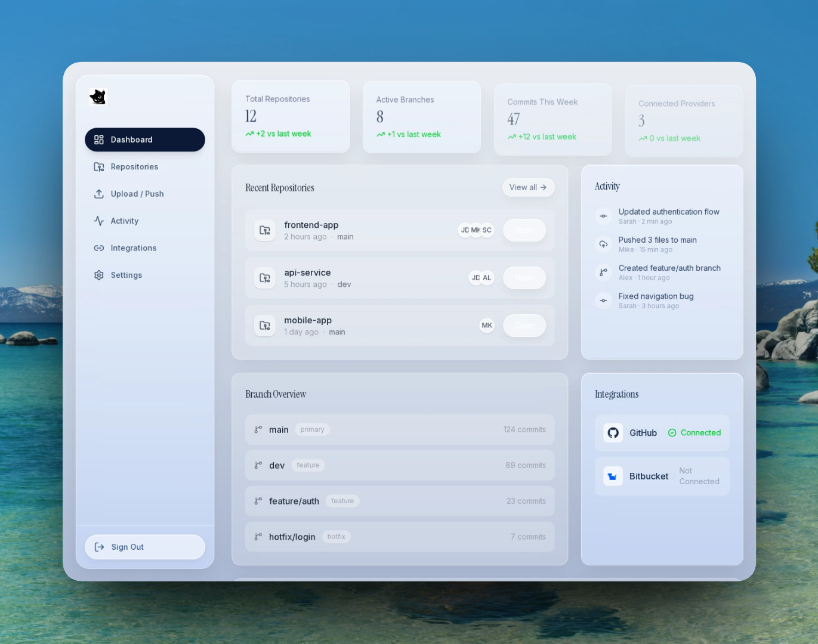Image resolution: width=818 pixels, height=644 pixels.
Task: Click the '7 commits' count
Action: tap(528, 537)
